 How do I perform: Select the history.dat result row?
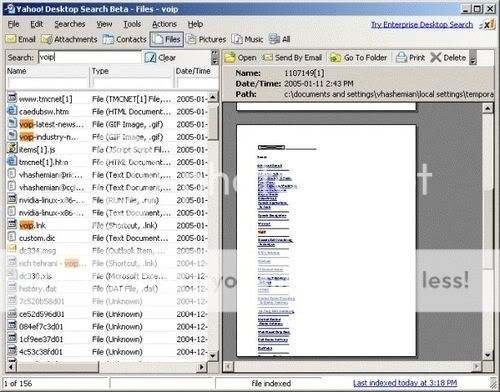click(107, 289)
